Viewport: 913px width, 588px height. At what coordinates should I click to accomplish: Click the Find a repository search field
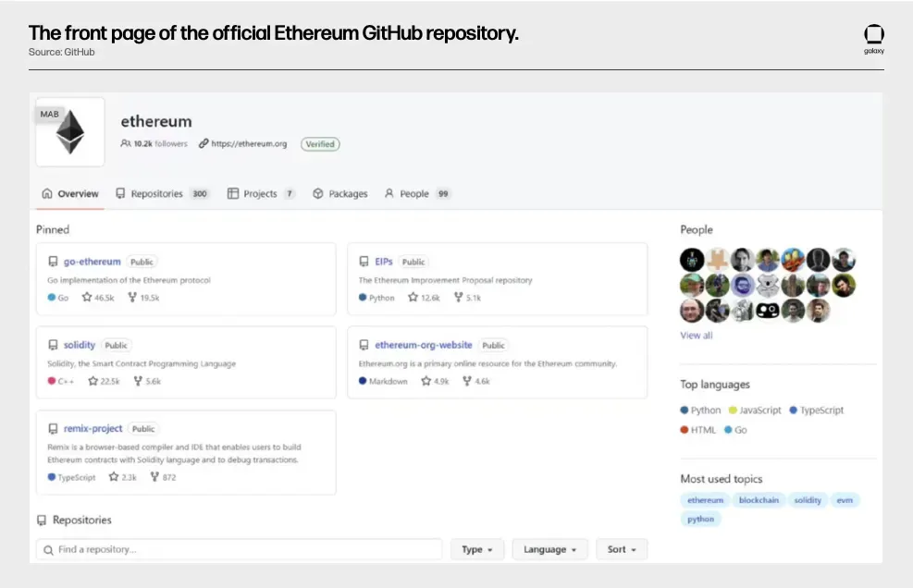239,549
